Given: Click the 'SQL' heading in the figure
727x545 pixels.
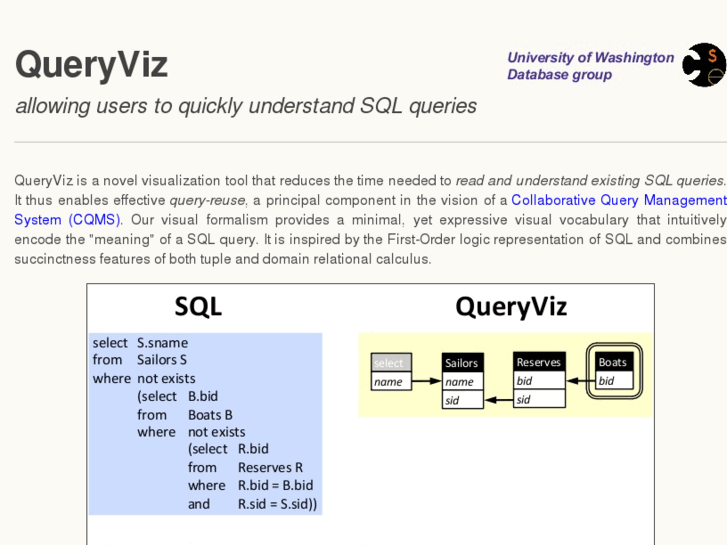Looking at the screenshot, I should (198, 307).
